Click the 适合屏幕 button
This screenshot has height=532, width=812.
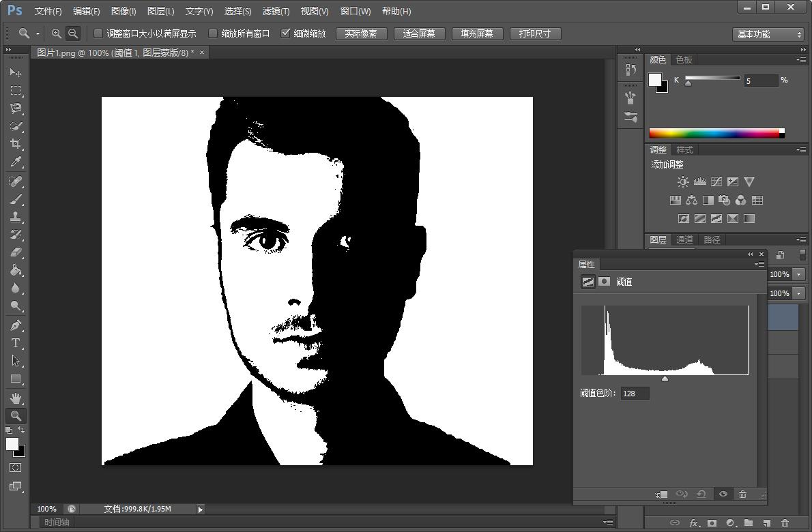[x=419, y=33]
